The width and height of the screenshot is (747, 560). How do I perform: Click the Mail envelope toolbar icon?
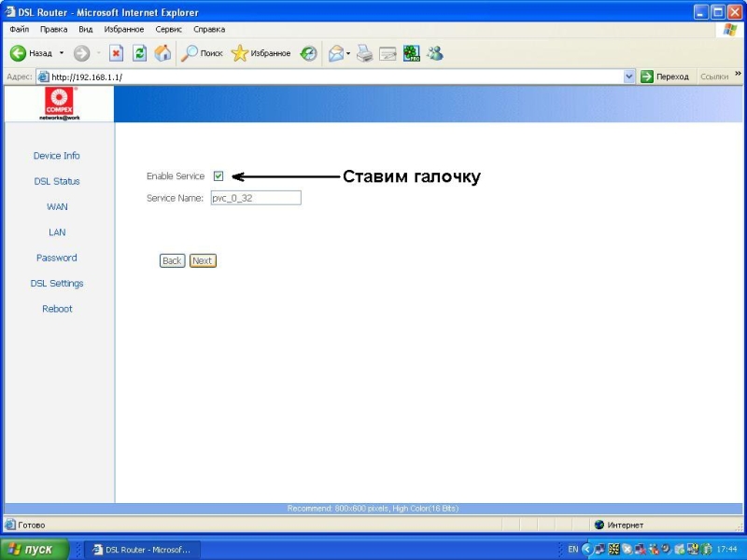(x=335, y=53)
